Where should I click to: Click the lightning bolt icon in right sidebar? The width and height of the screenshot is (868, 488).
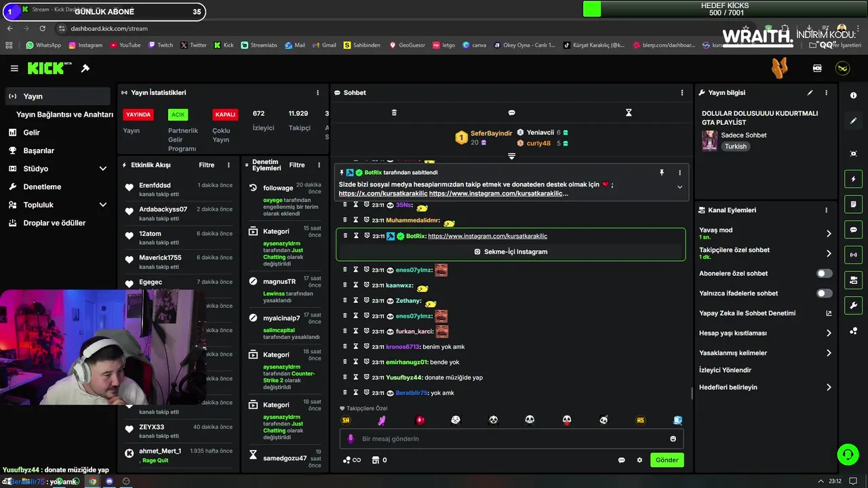[x=853, y=179]
